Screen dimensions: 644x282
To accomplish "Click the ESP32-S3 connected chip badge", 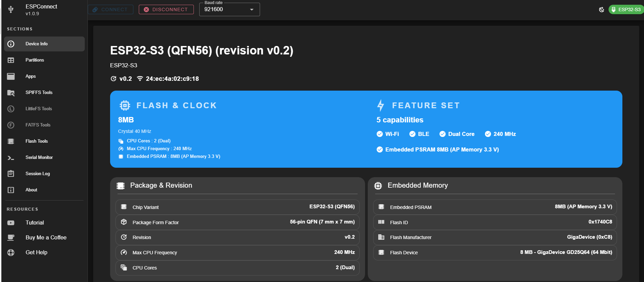I will 626,9.
